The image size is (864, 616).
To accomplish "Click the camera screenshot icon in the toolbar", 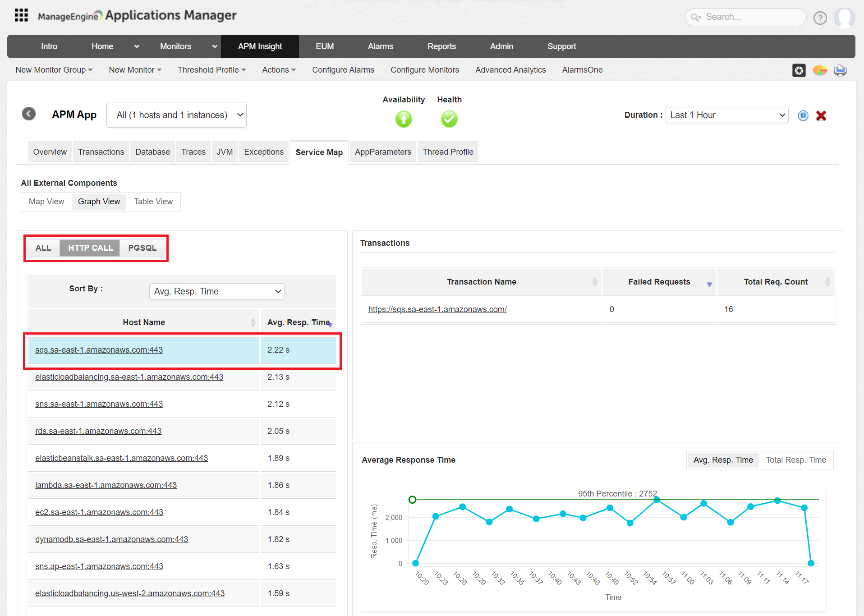I will 799,70.
